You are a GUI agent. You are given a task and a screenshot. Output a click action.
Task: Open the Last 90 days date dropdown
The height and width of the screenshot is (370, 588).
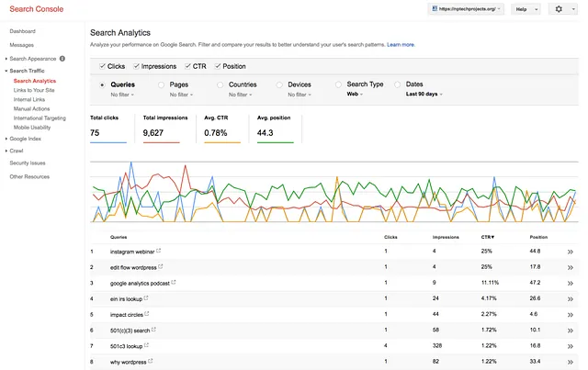tap(424, 94)
